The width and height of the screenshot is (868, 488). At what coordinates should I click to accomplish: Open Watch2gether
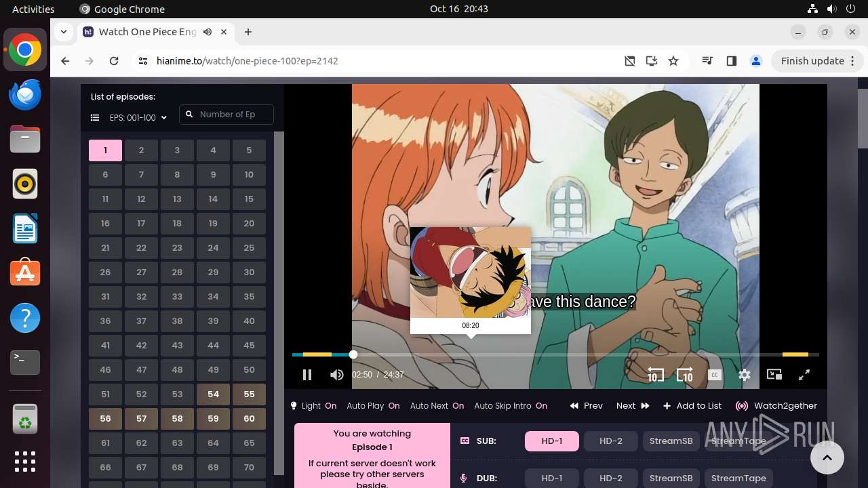[x=776, y=406]
